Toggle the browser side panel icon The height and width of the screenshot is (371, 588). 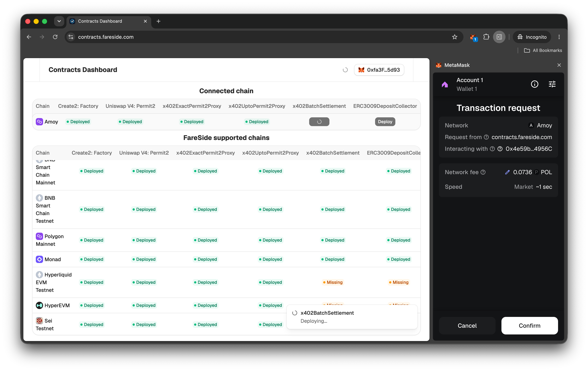click(x=499, y=37)
